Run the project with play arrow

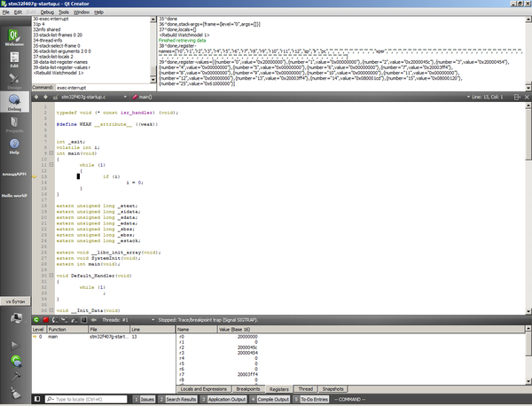[x=15, y=346]
